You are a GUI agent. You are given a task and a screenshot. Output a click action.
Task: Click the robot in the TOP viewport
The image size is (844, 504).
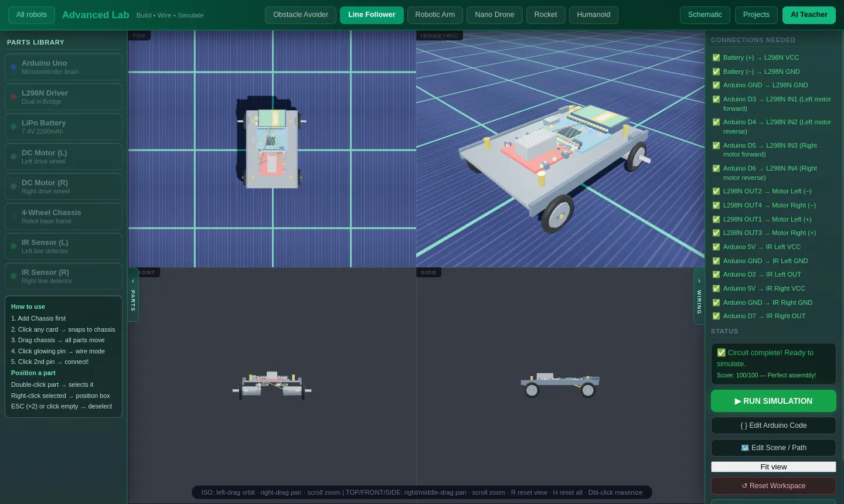(x=271, y=148)
